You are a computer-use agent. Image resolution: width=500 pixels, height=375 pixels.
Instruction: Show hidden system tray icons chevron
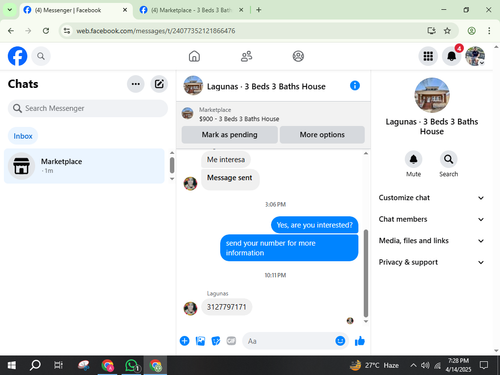[x=413, y=365]
